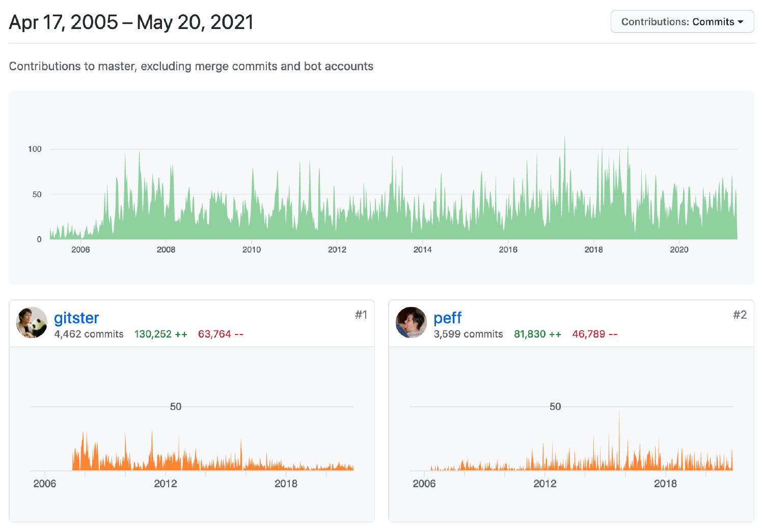Open the Contributions: Commits dropdown
Image resolution: width=764 pixels, height=532 pixels.
coord(682,21)
